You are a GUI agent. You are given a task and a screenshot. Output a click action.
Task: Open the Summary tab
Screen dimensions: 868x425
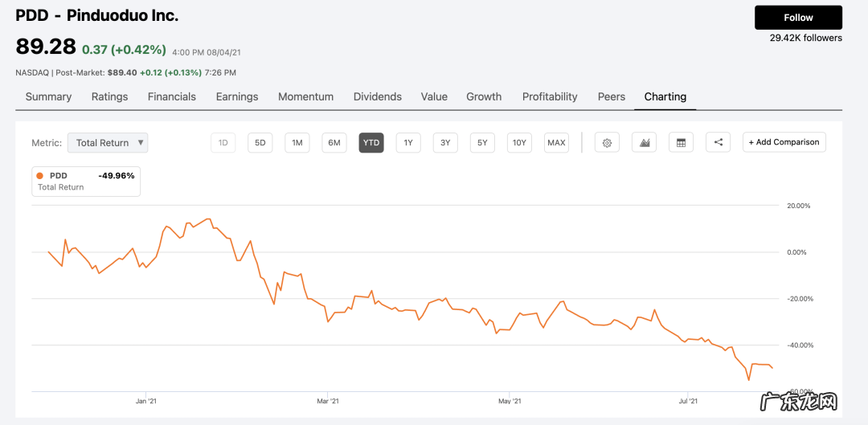pos(48,96)
